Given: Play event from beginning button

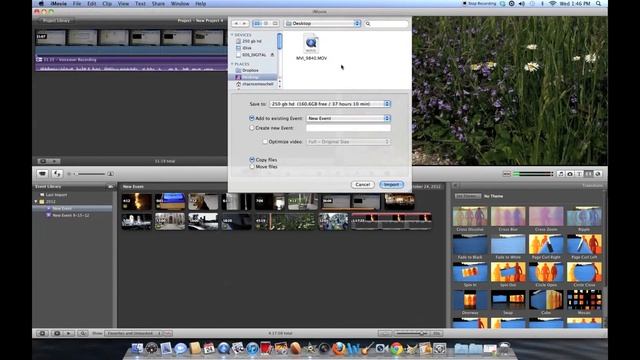Looking at the screenshot, I should 69,333.
